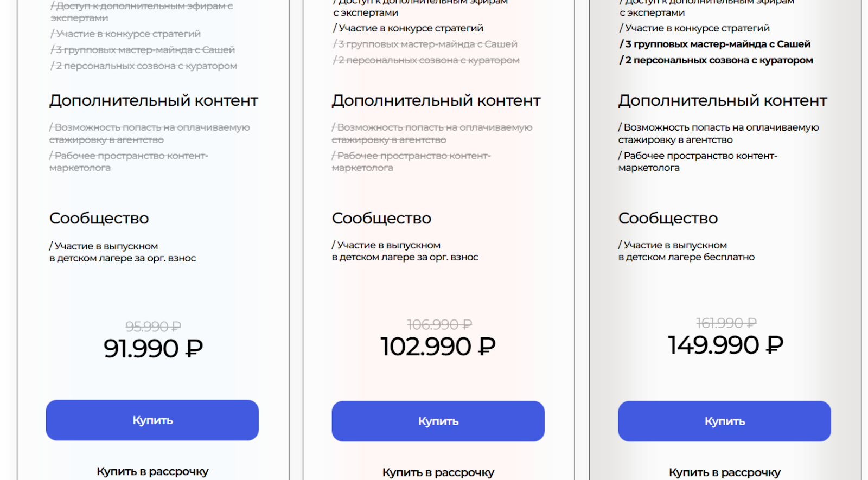Click Сообщество heading in 91.990 ₽ plan

(x=99, y=218)
